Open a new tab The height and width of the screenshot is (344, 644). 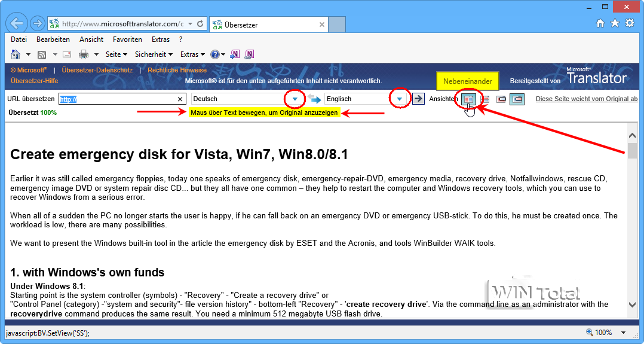(x=337, y=25)
